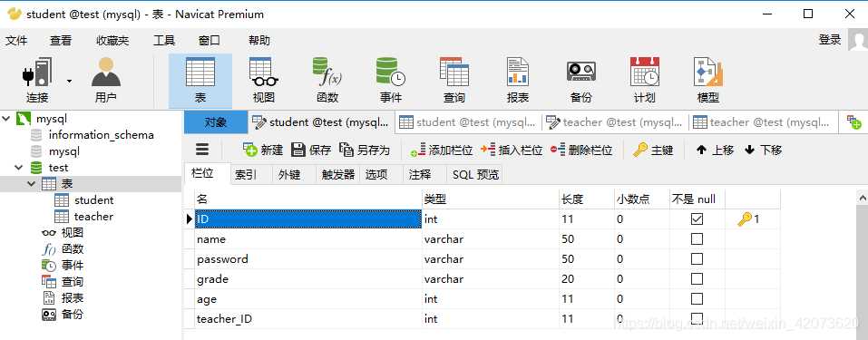
Task: Open the 文件 menu
Action: coord(16,41)
